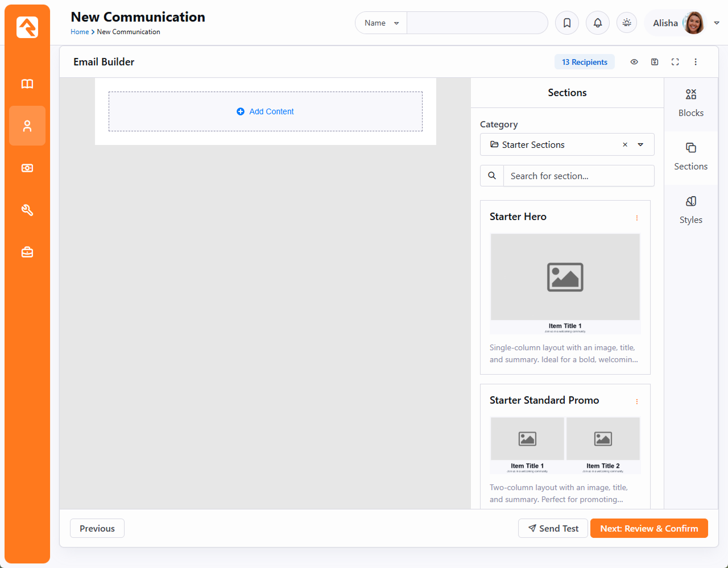
Task: Open the cash payments sidebar icon
Action: (27, 168)
